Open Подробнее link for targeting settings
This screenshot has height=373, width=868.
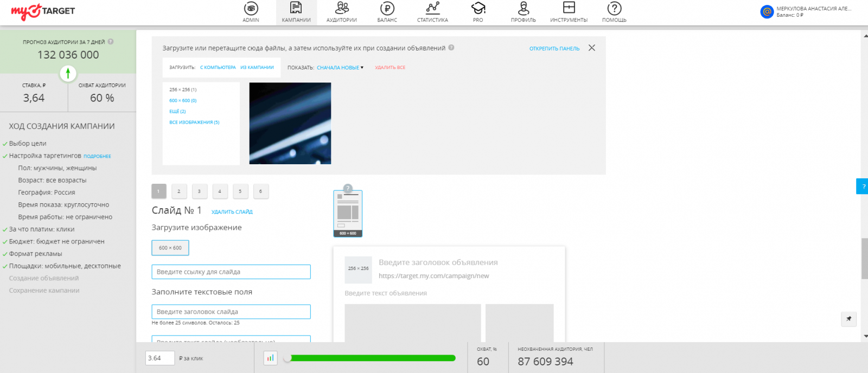(97, 156)
